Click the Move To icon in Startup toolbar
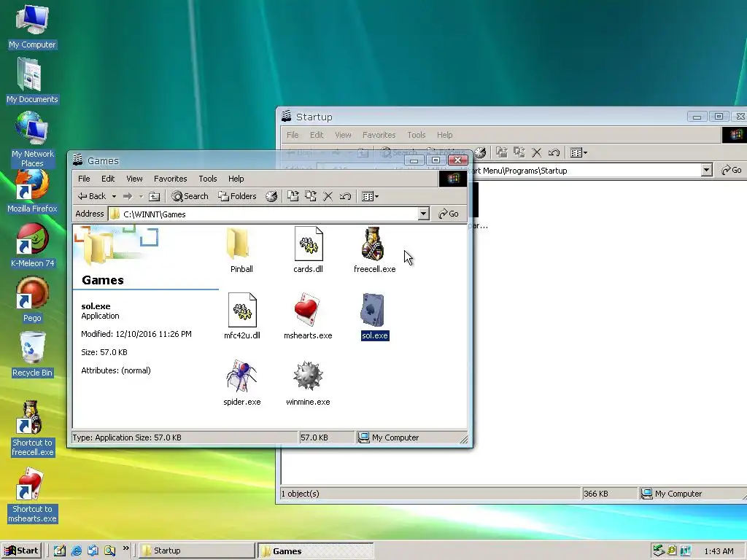The height and width of the screenshot is (560, 747). tap(502, 152)
